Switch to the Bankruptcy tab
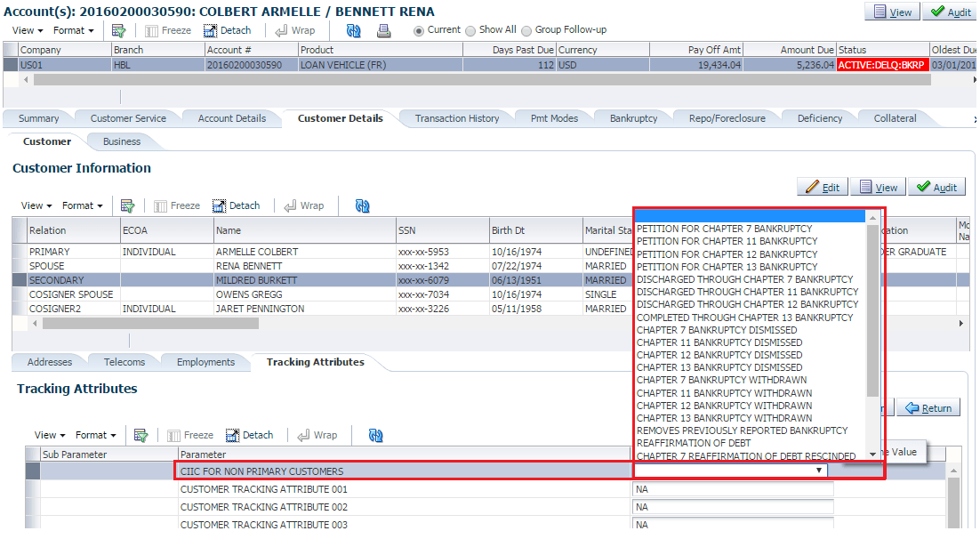Screen dimensions: 980x539 click(633, 118)
